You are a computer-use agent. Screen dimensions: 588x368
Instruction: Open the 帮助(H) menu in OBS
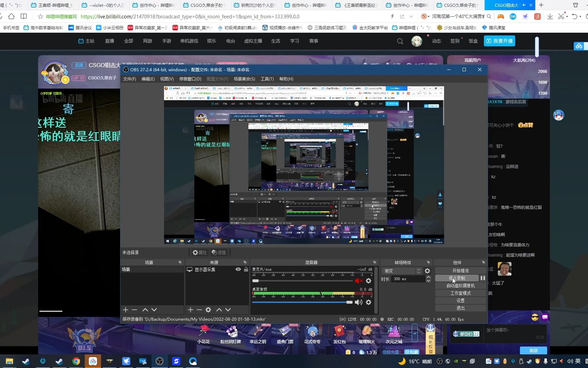click(x=286, y=79)
